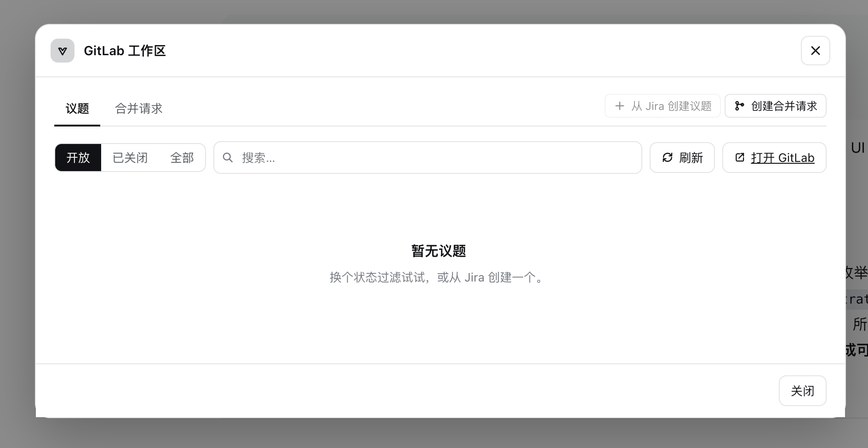Screen dimensions: 868x448
Task: Switch to the 议题 tab
Action: (77, 109)
